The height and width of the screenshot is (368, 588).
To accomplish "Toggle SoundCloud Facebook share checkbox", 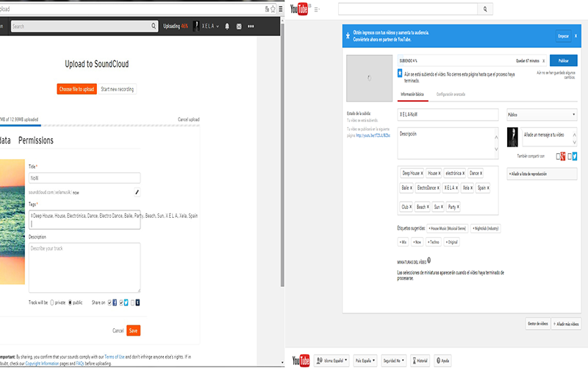I will [x=110, y=302].
